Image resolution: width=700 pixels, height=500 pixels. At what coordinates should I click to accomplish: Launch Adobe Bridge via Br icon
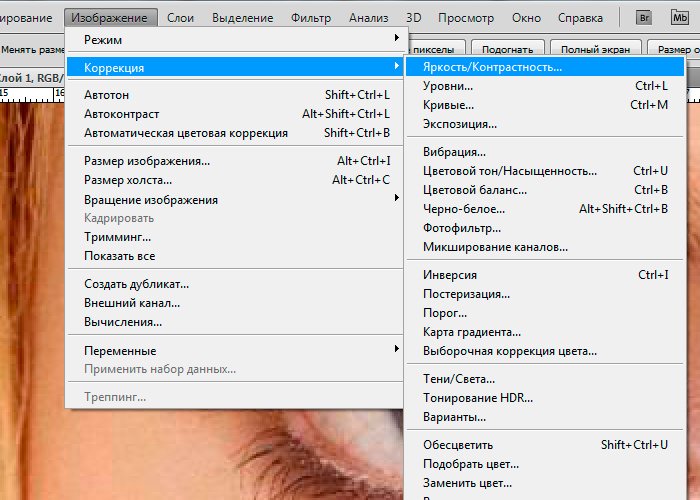click(x=643, y=18)
